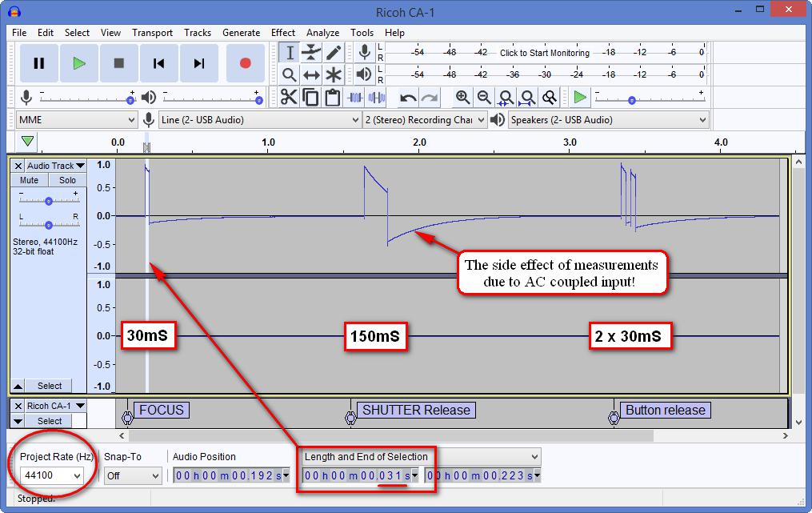Select the Draw pencil tool
812x513 pixels.
[334, 53]
